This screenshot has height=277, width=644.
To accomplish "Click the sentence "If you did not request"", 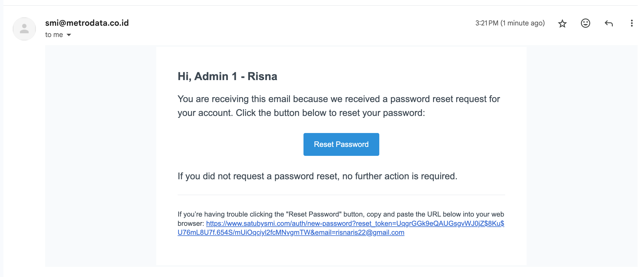I will tap(317, 176).
